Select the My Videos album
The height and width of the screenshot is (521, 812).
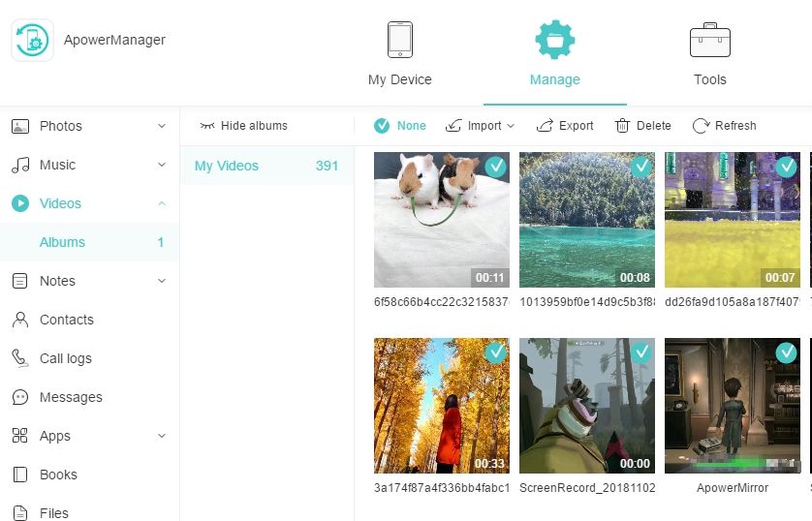[227, 166]
